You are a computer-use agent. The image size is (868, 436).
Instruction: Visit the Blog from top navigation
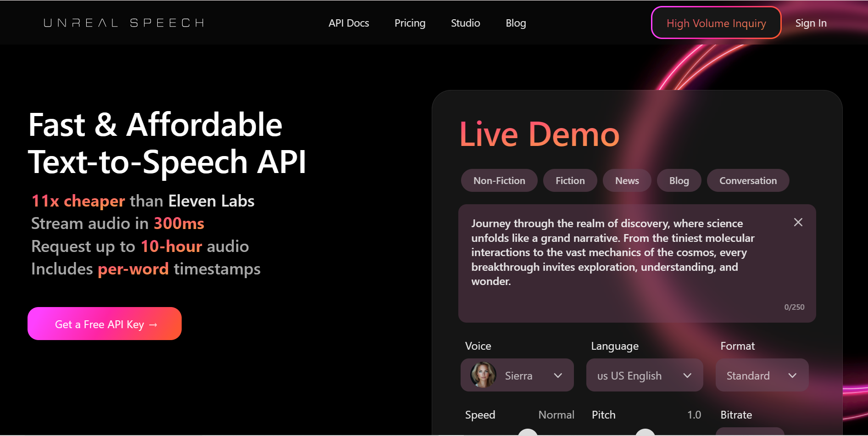516,23
